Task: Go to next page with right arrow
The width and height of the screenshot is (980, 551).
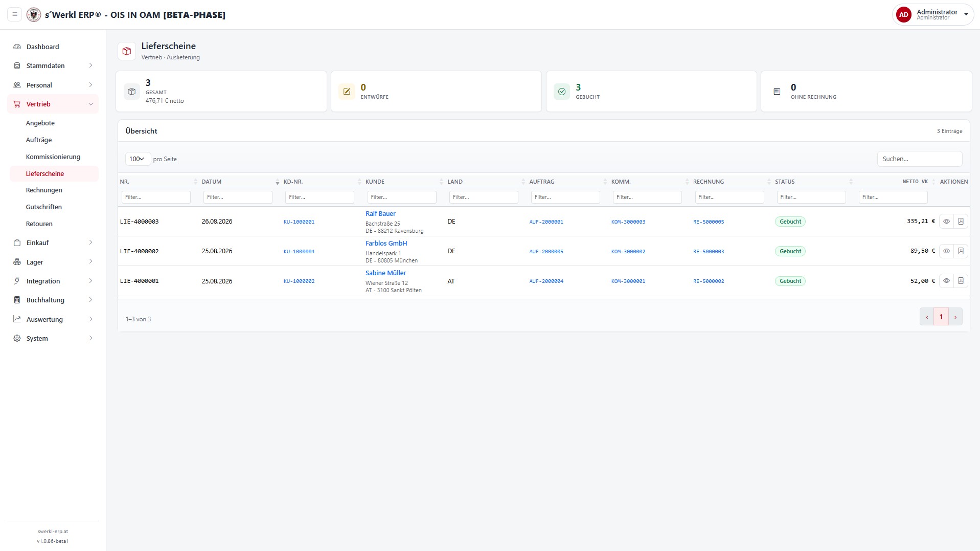Action: [955, 317]
